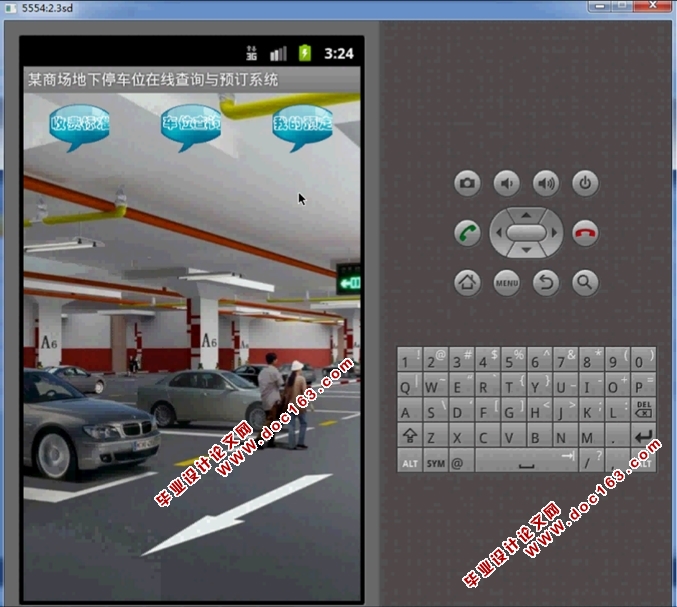Click the Shift arrow key
677x607 pixels.
point(410,435)
